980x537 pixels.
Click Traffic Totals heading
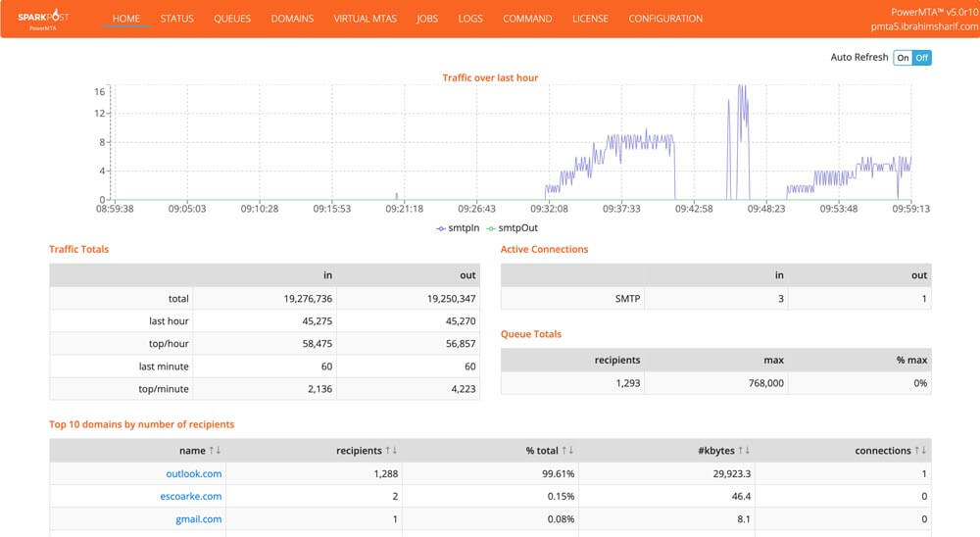tap(78, 249)
